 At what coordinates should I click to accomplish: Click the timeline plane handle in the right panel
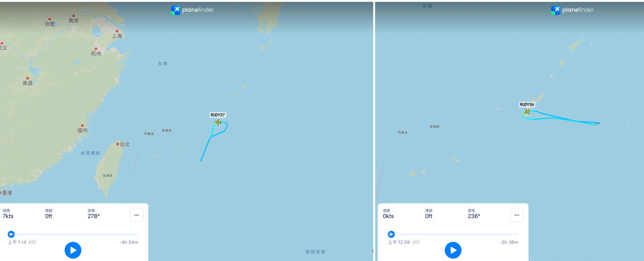[x=391, y=234]
